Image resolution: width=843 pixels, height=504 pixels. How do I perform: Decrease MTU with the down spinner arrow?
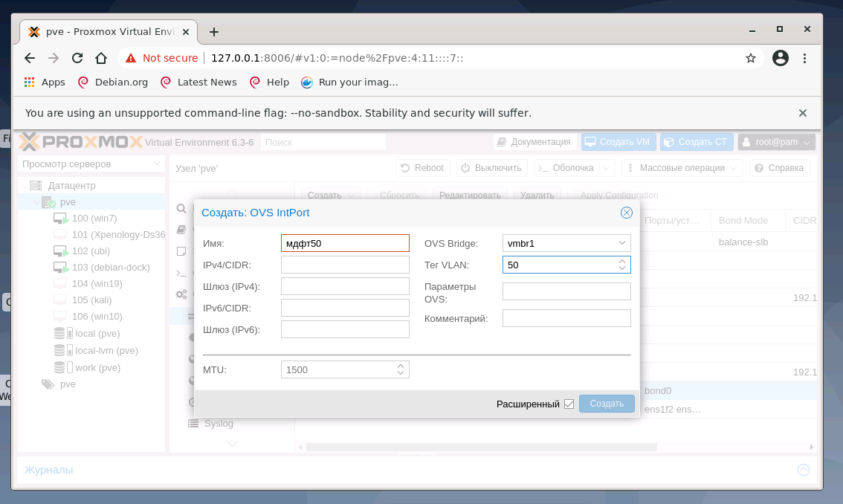click(401, 372)
